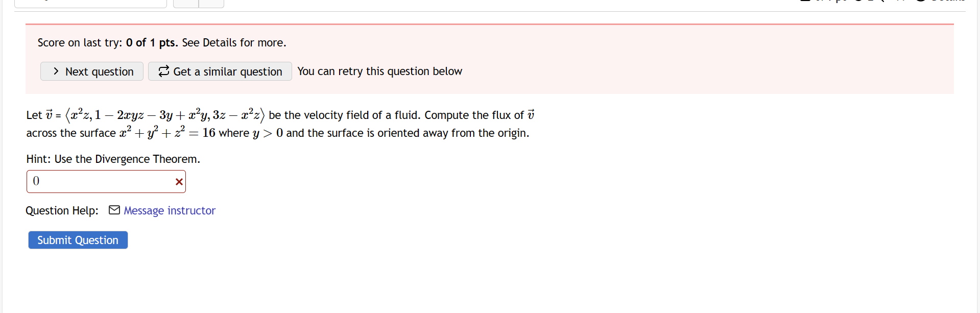Click the next-question arrow button at top
The width and height of the screenshot is (980, 313).
click(211, 3)
